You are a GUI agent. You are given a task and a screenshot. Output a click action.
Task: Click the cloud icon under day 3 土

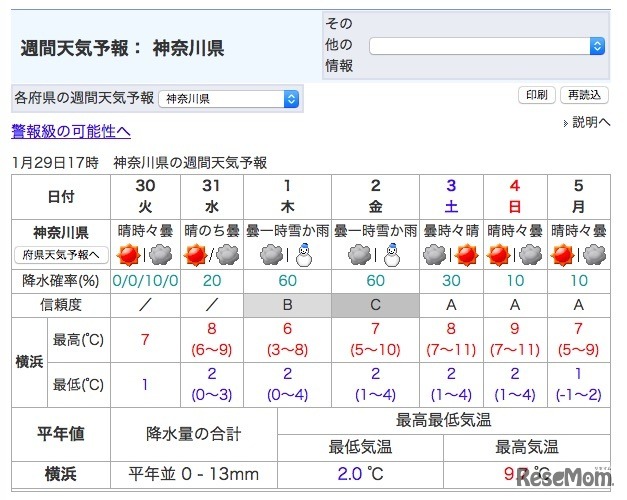pyautogui.click(x=434, y=255)
